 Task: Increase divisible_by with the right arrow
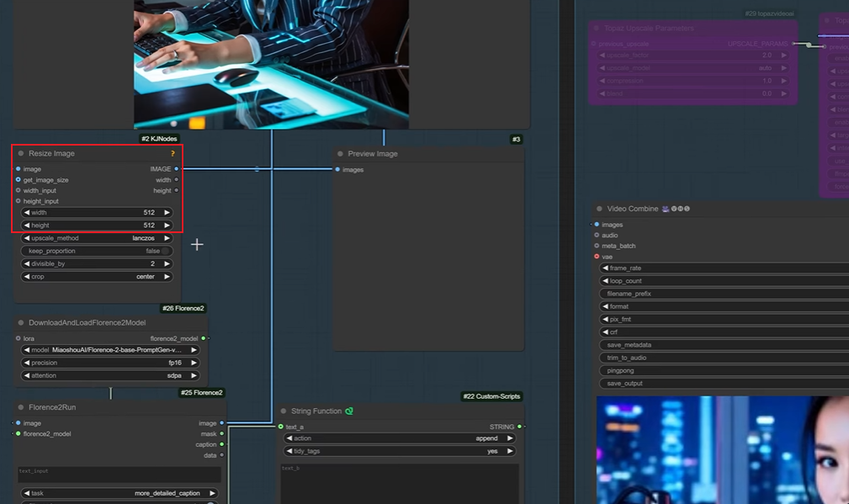167,263
